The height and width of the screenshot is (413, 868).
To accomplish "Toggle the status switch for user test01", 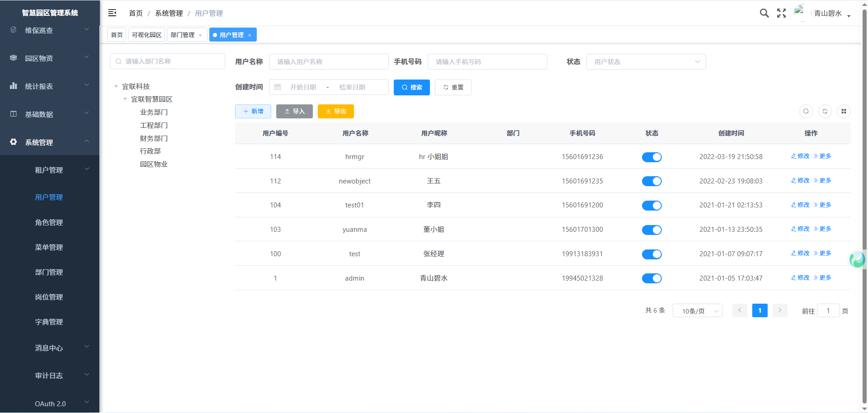I will (651, 206).
